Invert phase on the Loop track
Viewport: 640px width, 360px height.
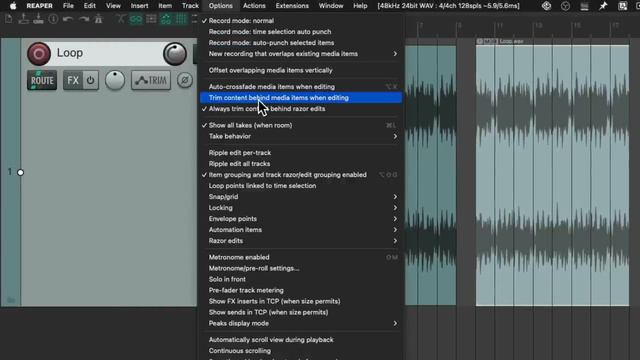tap(184, 80)
